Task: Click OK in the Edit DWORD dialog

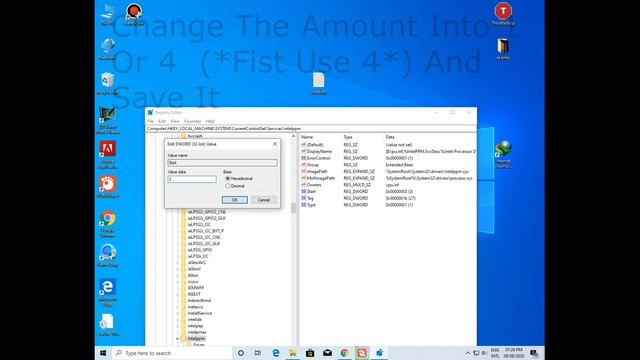Action: tap(235, 200)
